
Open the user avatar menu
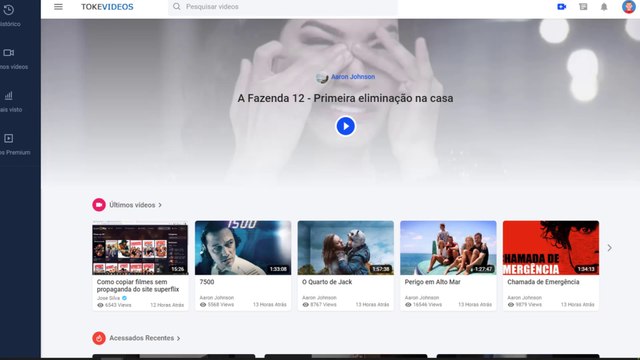[x=629, y=7]
